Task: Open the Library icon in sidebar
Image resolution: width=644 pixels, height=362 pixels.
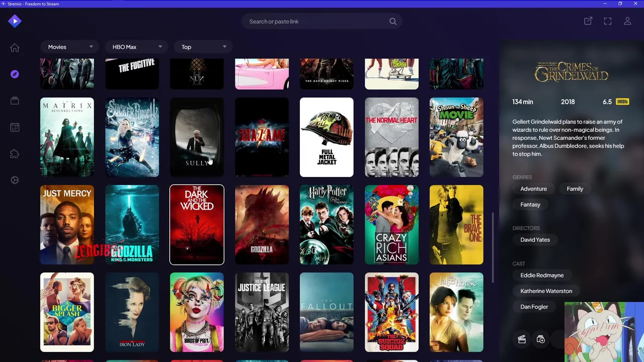Action: 15,101
